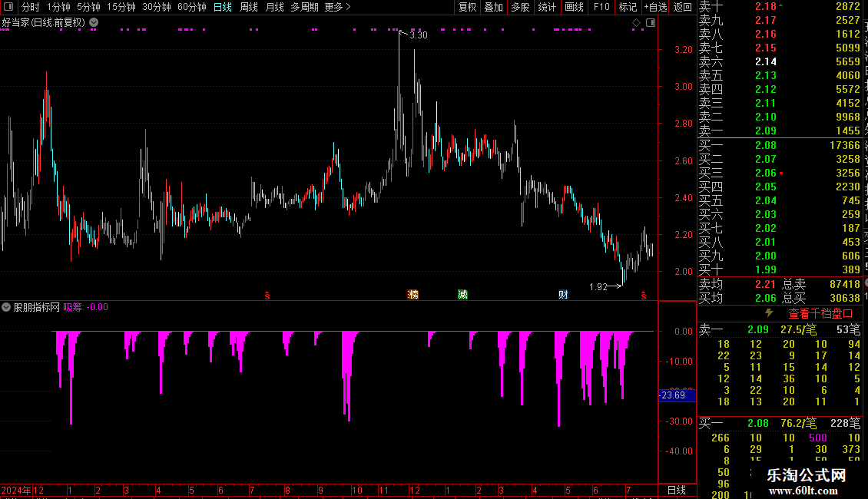Click the -40.00 indicator axis label

(x=679, y=451)
